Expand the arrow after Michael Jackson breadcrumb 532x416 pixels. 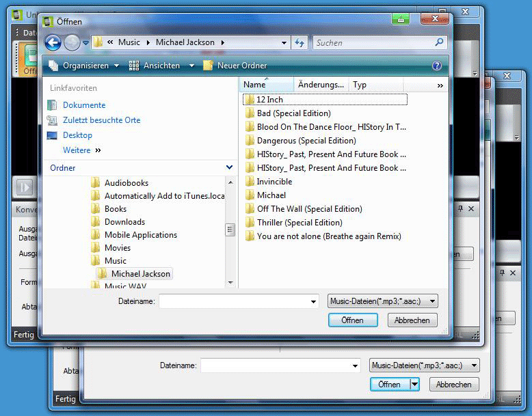point(222,43)
